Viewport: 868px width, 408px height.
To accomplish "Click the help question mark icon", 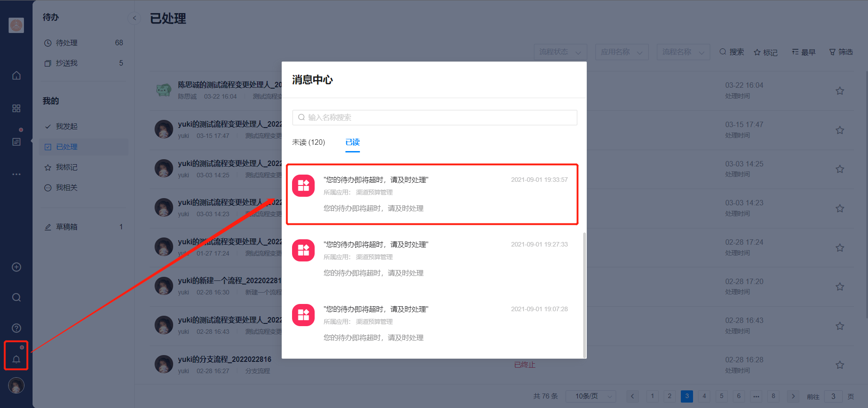I will (16, 328).
